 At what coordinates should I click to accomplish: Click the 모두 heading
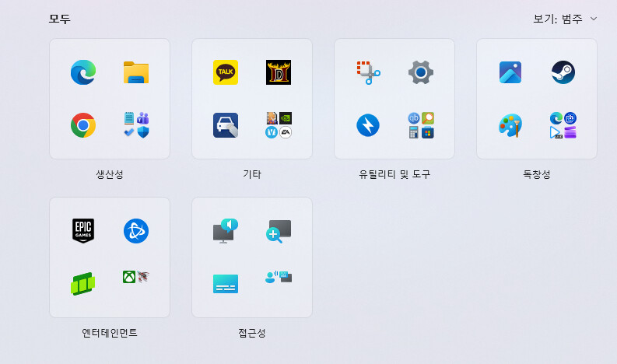click(59, 19)
